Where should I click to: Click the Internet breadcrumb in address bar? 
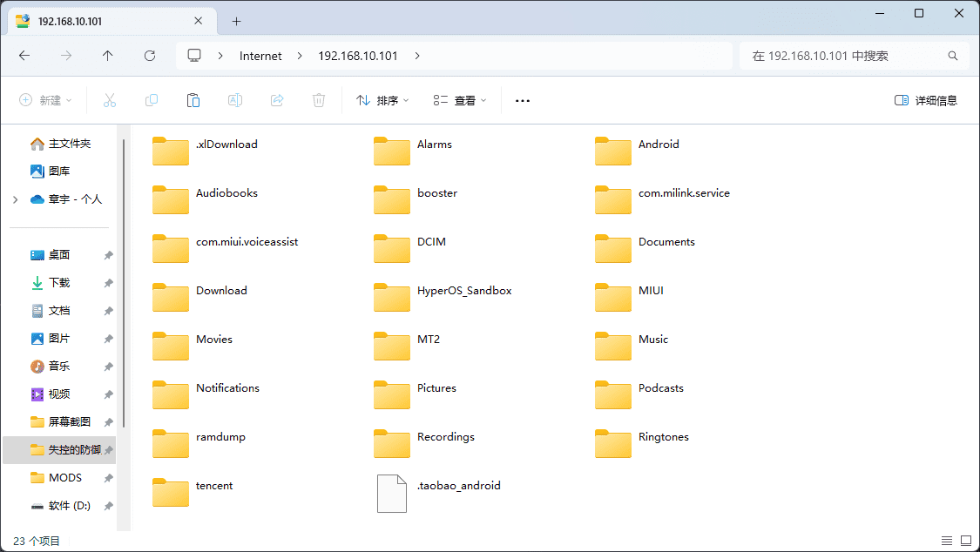[x=260, y=56]
